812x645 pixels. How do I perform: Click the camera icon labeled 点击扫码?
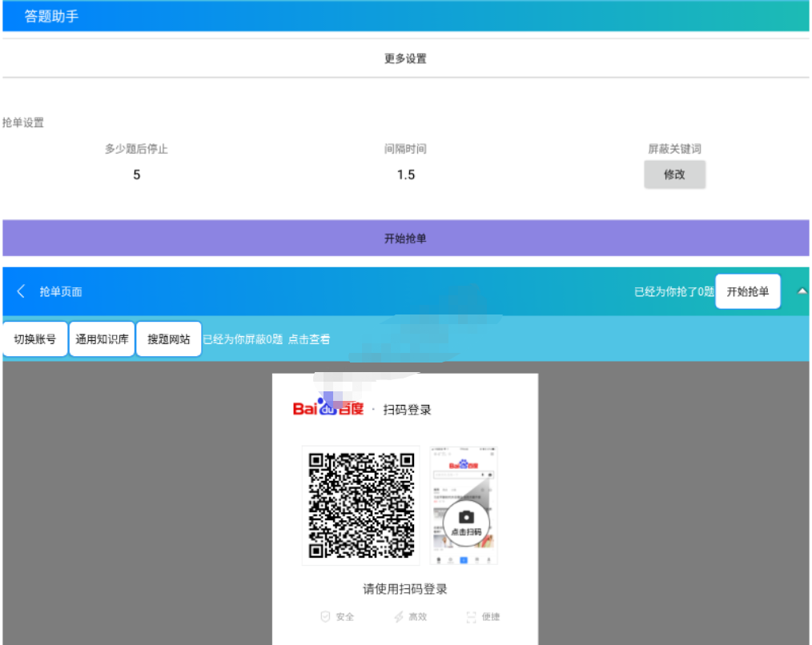(x=466, y=518)
